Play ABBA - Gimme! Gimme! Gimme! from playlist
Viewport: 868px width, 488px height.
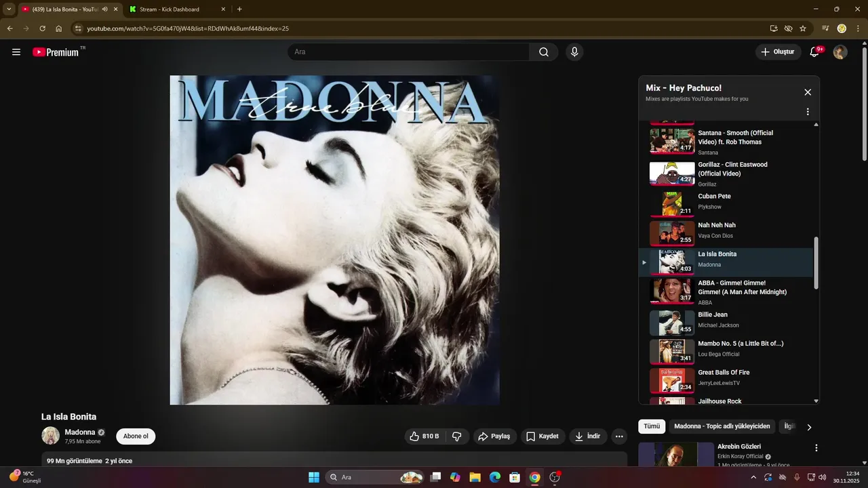[726, 292]
